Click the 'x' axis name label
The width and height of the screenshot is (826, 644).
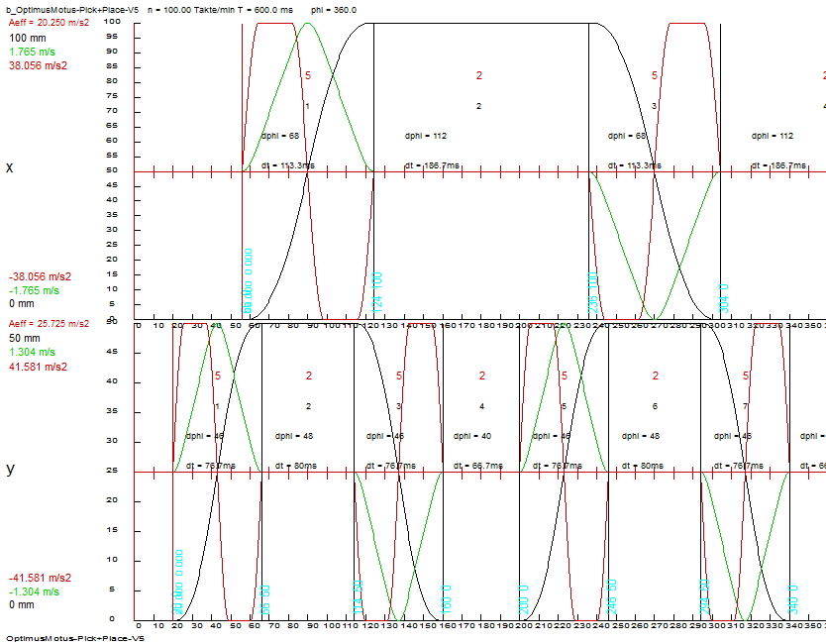click(x=10, y=167)
